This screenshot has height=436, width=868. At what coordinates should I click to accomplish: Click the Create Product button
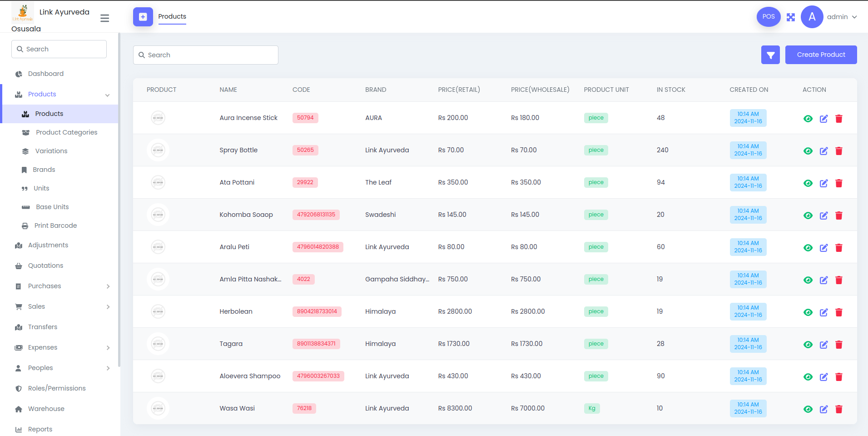point(821,55)
